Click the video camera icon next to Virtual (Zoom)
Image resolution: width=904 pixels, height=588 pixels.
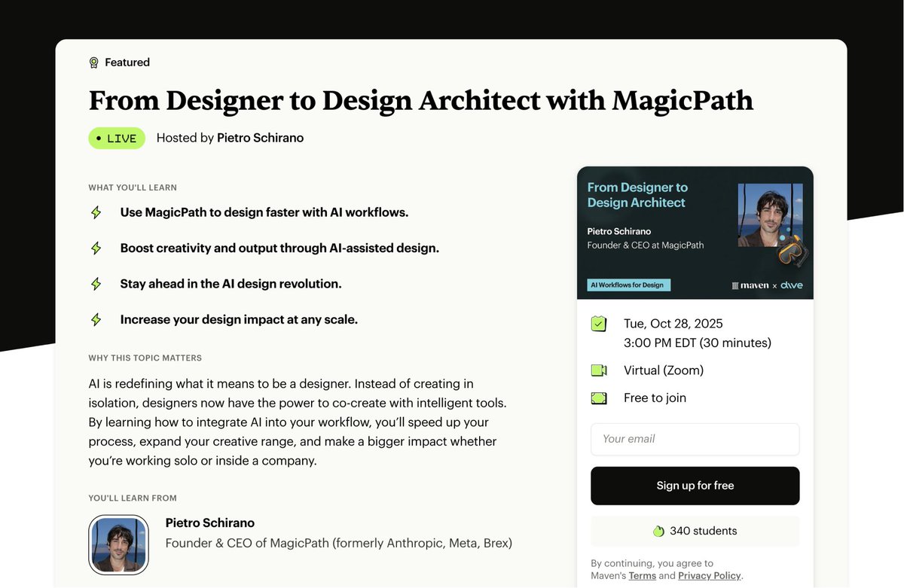tap(599, 370)
